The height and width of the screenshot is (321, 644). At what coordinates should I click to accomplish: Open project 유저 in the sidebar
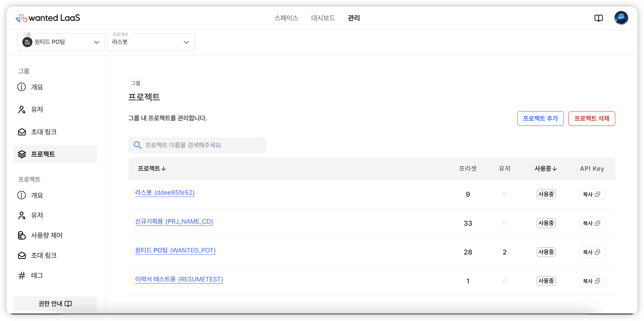[x=55, y=215]
